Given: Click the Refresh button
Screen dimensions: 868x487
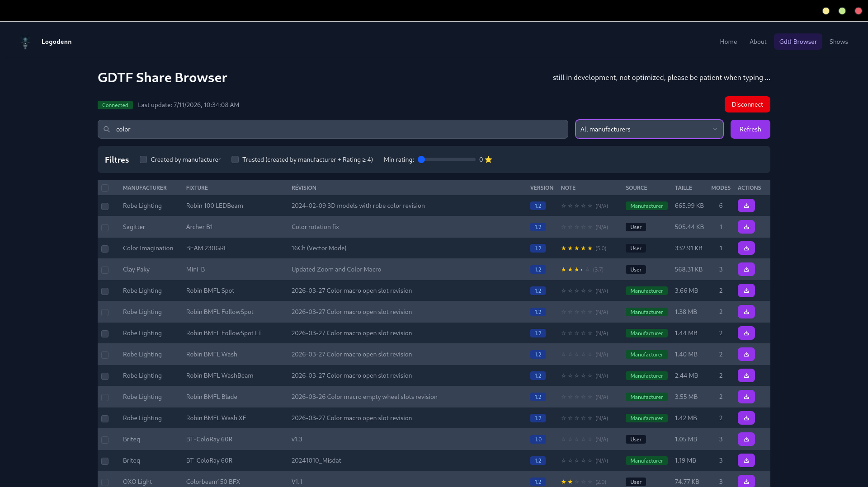Looking at the screenshot, I should [750, 129].
